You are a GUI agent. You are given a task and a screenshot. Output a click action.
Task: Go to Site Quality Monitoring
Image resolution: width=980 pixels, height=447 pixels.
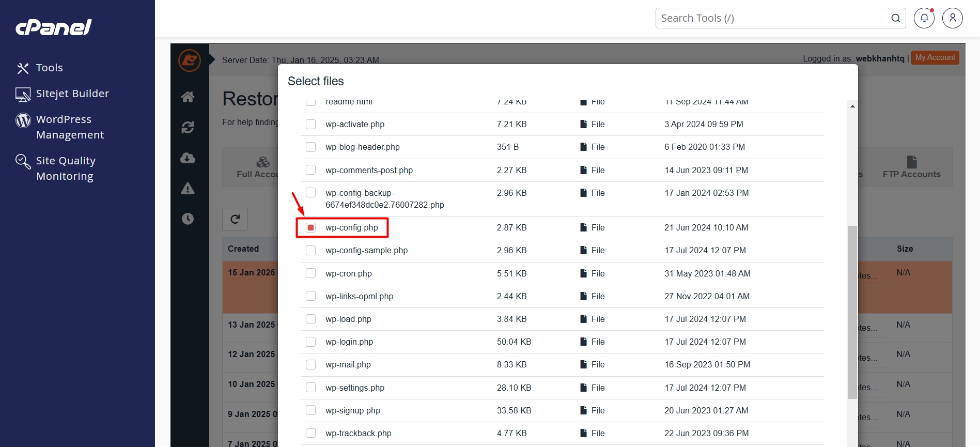tap(66, 168)
